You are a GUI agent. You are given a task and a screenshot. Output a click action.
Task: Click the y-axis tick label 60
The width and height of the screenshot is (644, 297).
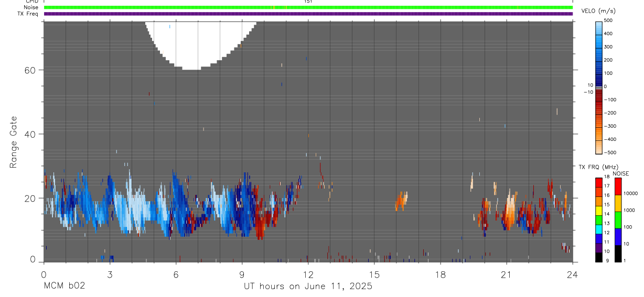[x=30, y=70]
